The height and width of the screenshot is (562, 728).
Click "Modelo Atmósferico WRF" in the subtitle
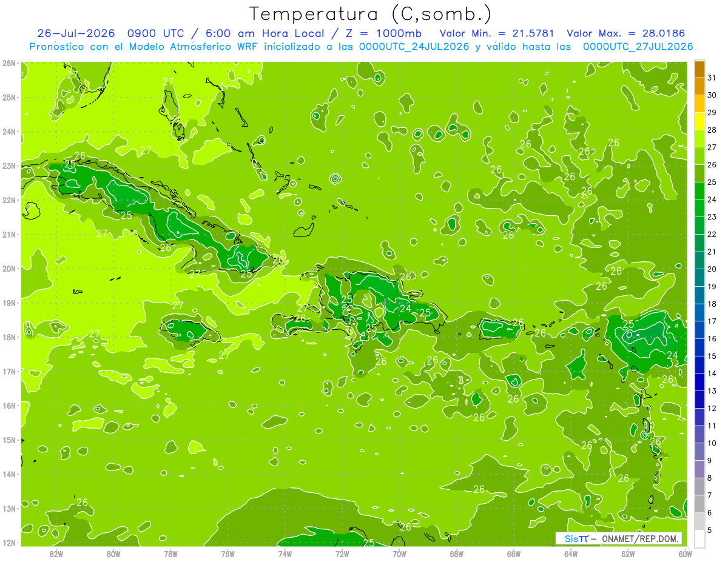point(195,46)
